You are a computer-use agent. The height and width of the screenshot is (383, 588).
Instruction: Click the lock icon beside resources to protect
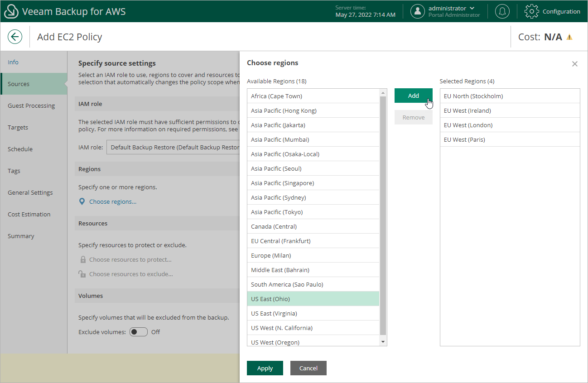click(x=83, y=259)
